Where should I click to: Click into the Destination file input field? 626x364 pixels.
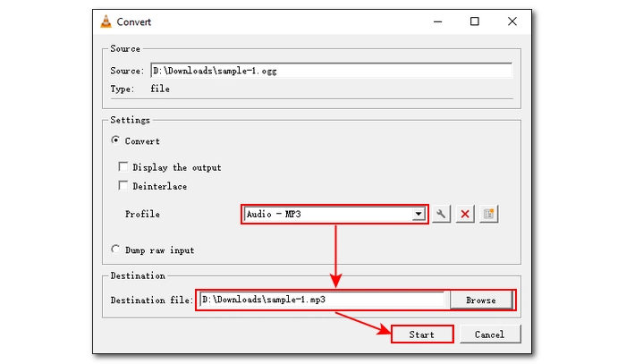[x=322, y=300]
